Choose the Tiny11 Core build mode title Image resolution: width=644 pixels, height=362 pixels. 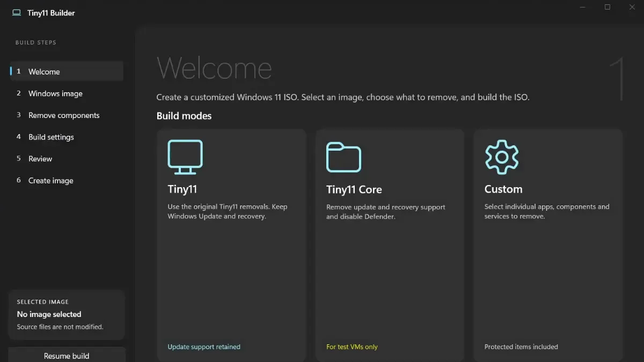(x=354, y=189)
